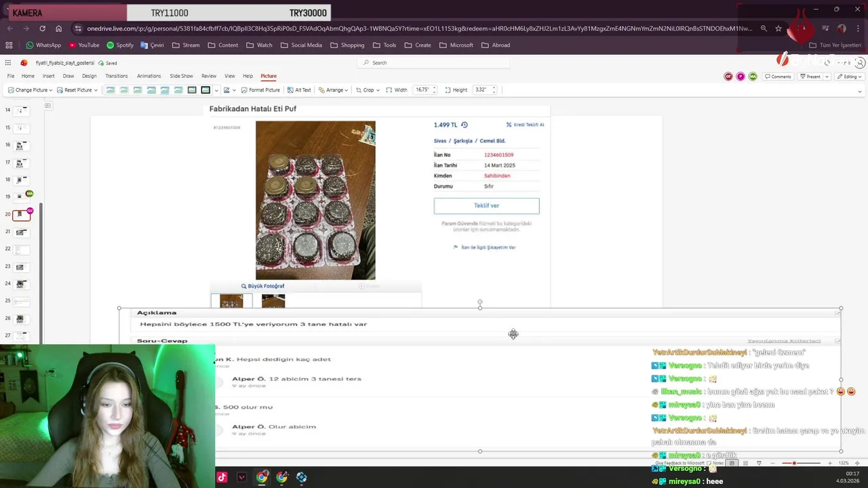Open the Arrange dropdown
This screenshot has width=868, height=488.
click(333, 89)
